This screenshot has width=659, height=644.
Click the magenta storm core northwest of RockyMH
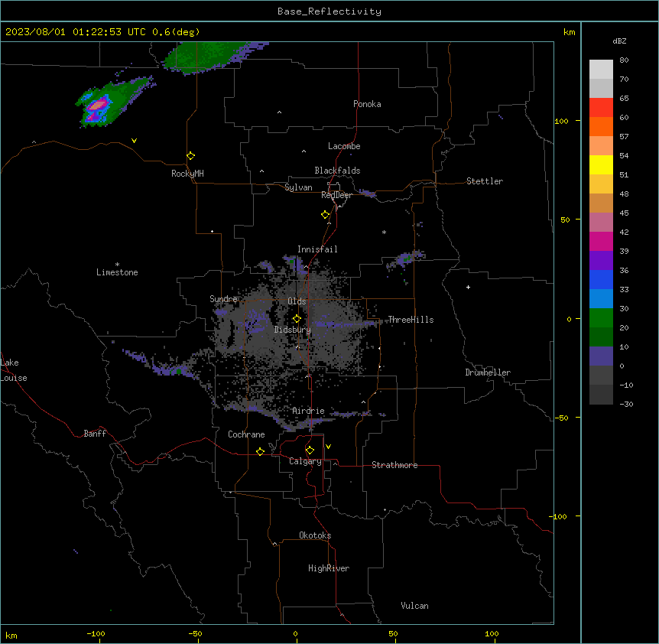(x=97, y=105)
